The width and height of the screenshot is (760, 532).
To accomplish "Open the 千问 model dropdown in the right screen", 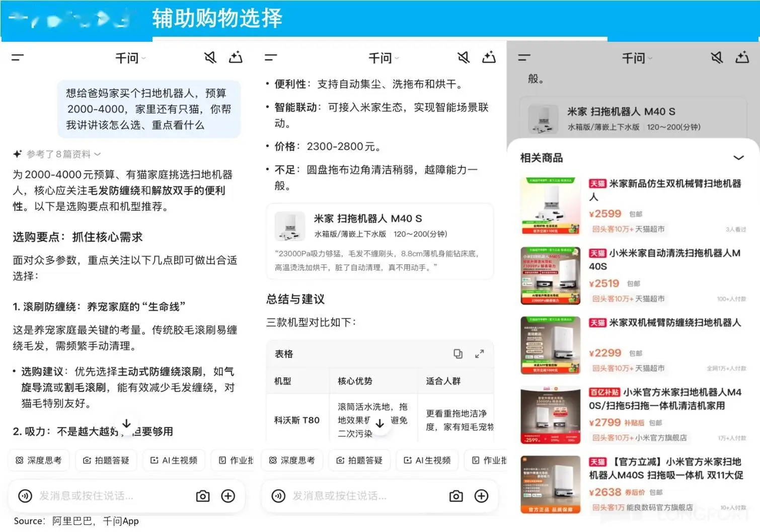I will pyautogui.click(x=637, y=58).
